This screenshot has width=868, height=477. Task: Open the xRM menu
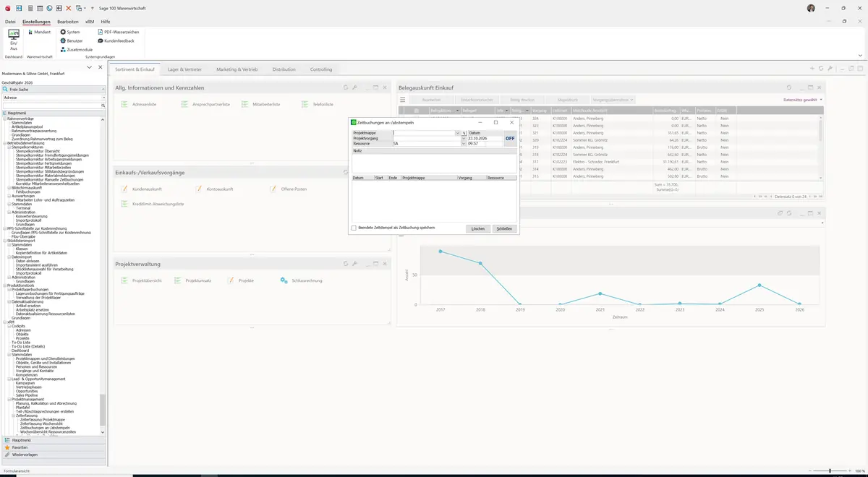[x=90, y=22]
